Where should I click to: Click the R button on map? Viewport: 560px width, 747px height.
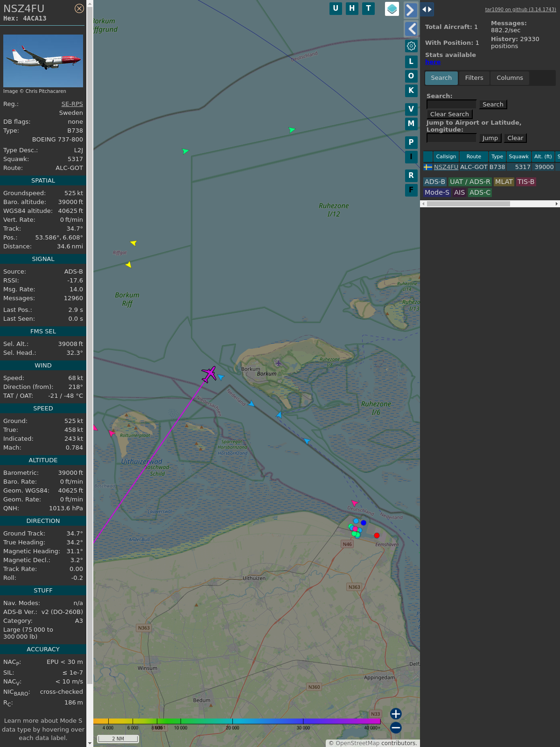[411, 176]
